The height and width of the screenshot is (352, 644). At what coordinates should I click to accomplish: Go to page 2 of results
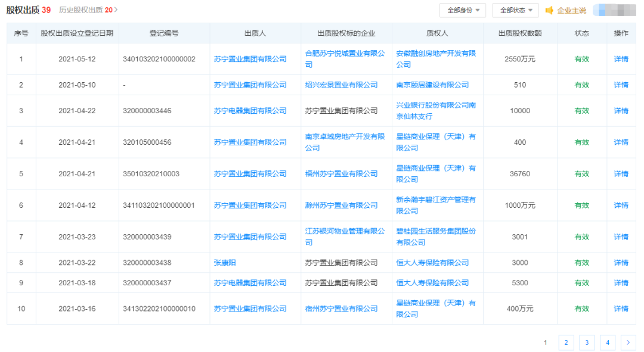pos(566,342)
